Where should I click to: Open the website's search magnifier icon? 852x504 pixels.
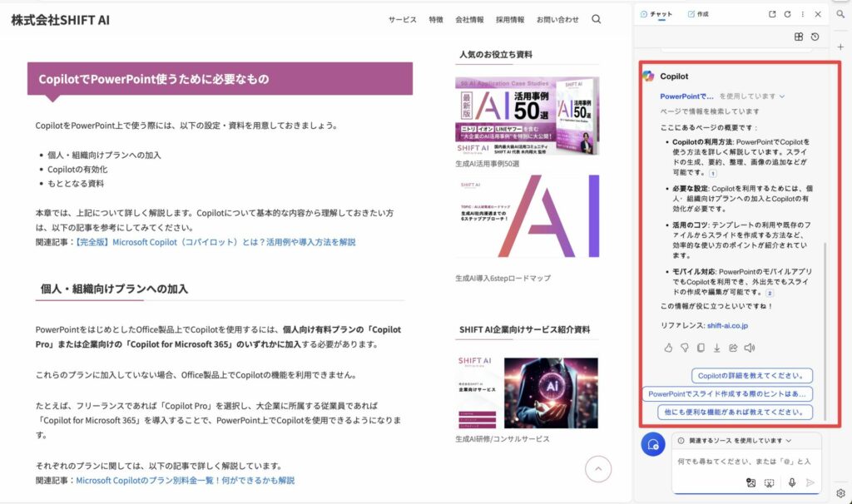click(597, 18)
